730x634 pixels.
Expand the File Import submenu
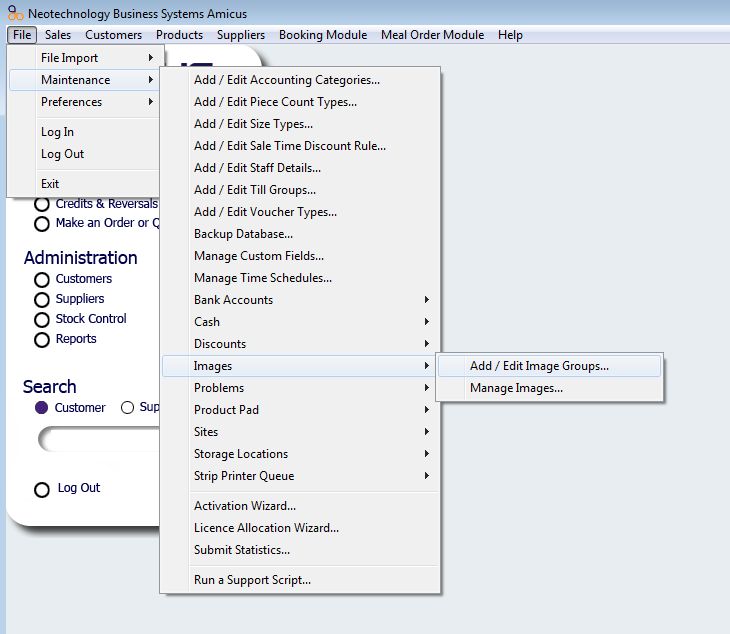(85, 58)
